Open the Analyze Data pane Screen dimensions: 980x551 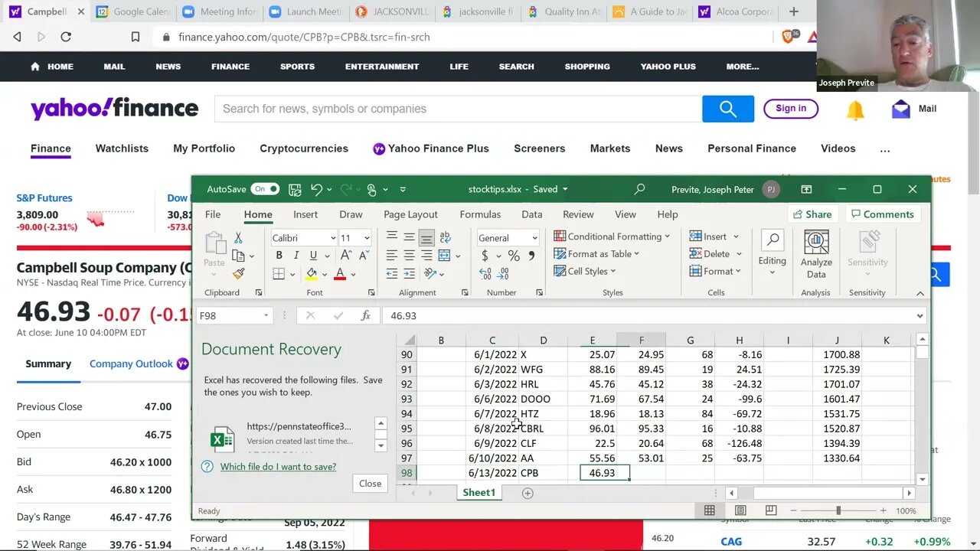click(816, 254)
